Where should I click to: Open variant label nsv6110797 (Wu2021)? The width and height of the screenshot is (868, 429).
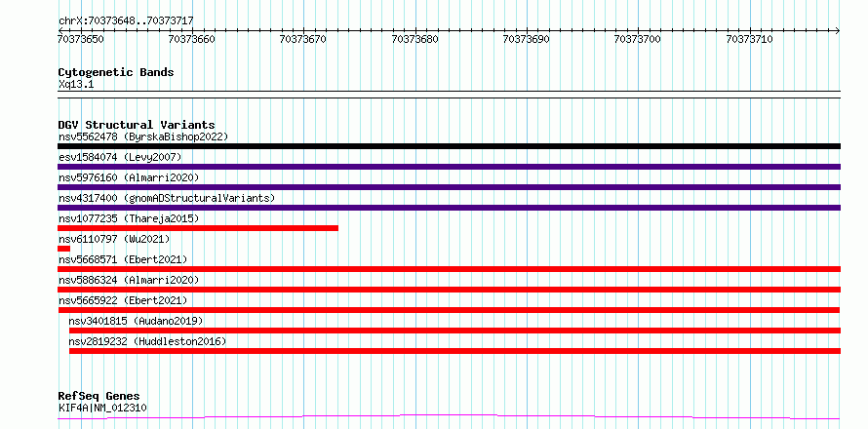tap(114, 239)
